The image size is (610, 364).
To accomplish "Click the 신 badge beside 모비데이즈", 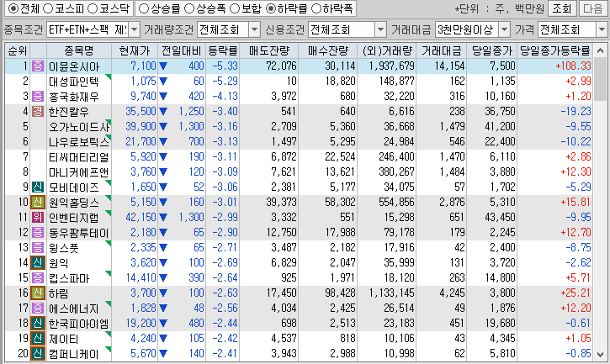I will point(38,187).
